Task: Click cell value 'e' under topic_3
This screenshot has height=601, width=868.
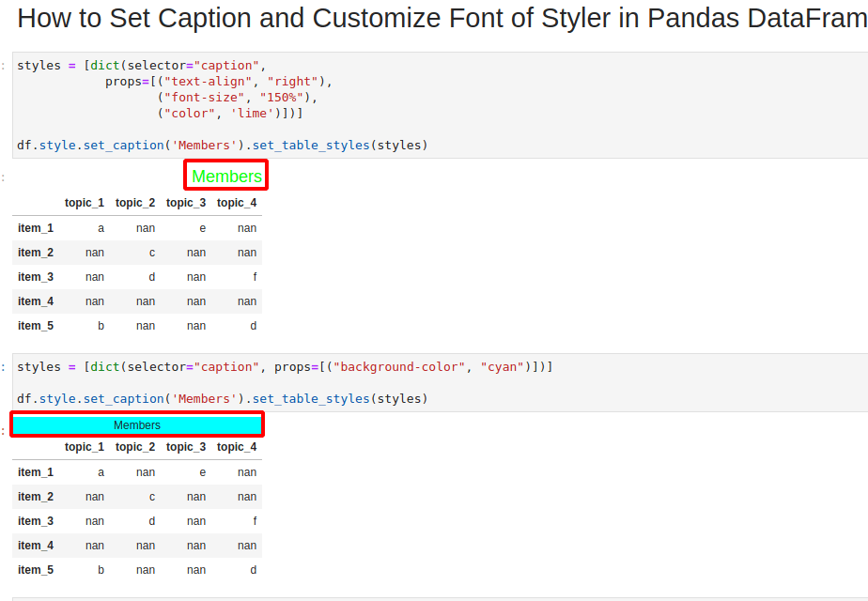Action: pos(202,227)
